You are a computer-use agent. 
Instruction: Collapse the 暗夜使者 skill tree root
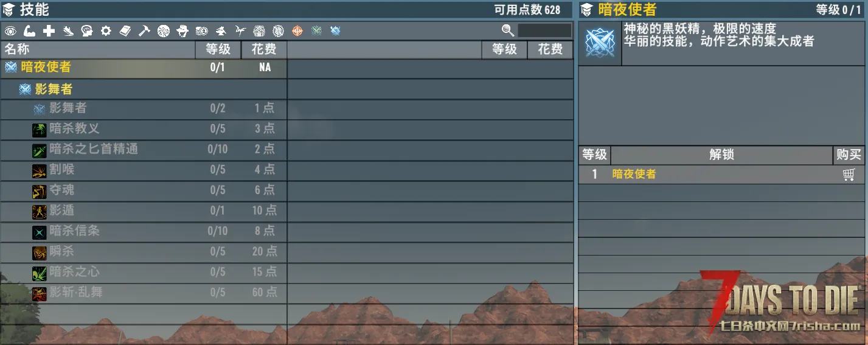[x=46, y=68]
